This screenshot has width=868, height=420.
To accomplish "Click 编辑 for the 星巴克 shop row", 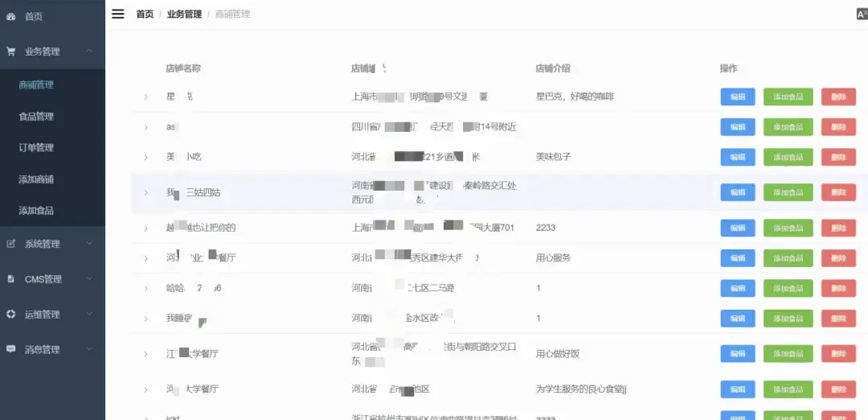I will click(737, 97).
